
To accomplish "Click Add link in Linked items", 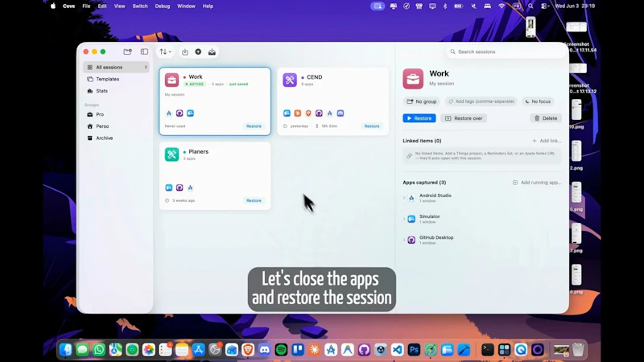I will tap(547, 141).
